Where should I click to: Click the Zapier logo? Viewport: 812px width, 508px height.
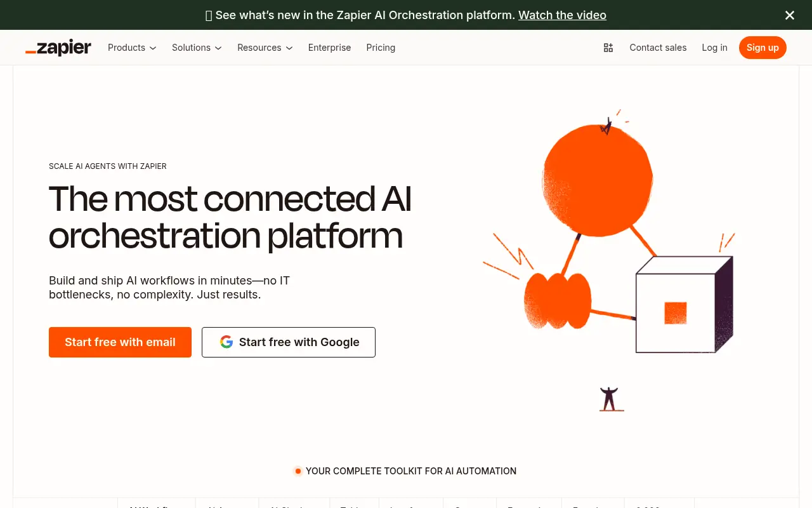click(x=58, y=47)
